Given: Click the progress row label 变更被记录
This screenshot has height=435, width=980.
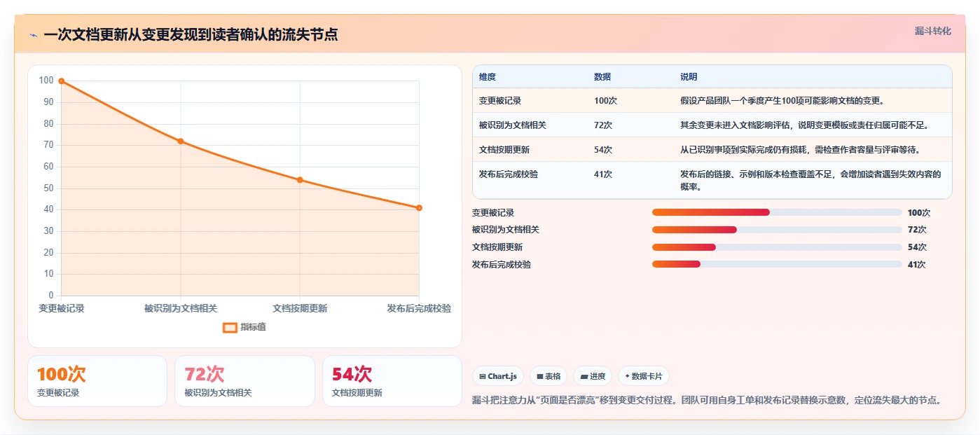Looking at the screenshot, I should pyautogui.click(x=493, y=213).
